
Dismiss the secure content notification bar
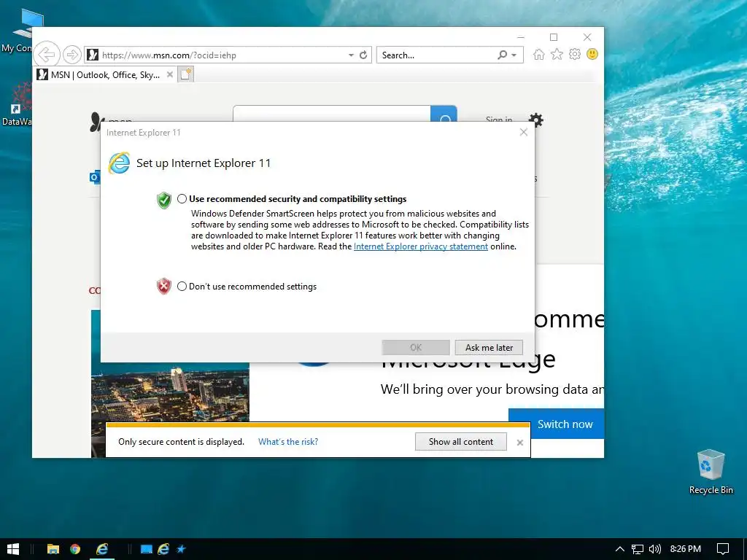pos(519,443)
